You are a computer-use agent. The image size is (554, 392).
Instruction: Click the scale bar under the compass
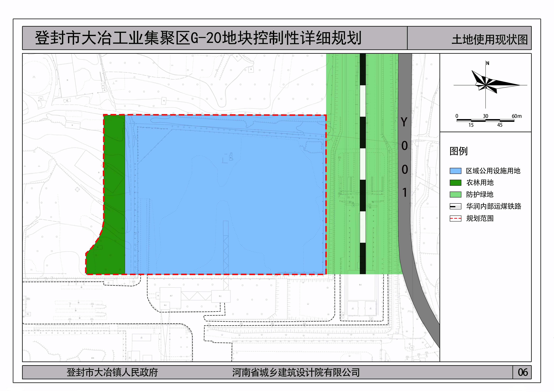coord(485,120)
